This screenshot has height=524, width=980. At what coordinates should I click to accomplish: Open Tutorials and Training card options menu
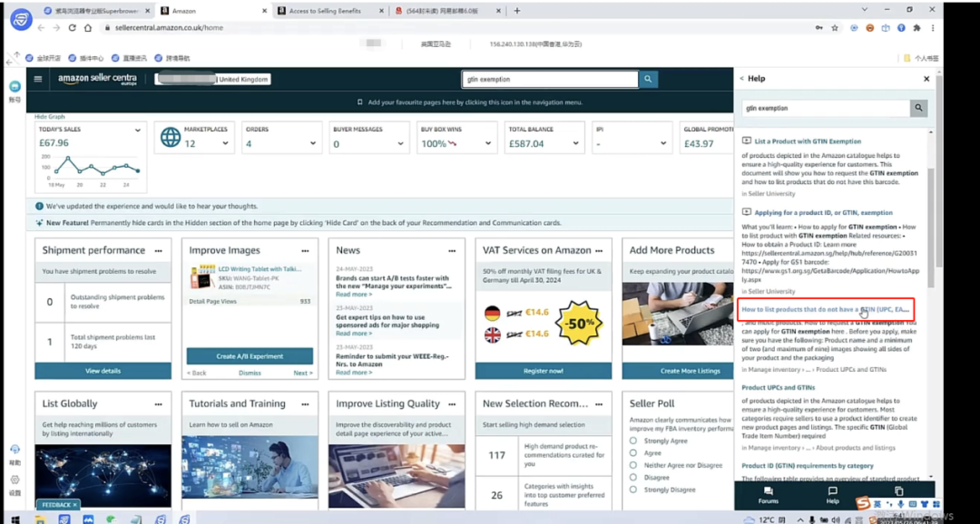point(305,404)
